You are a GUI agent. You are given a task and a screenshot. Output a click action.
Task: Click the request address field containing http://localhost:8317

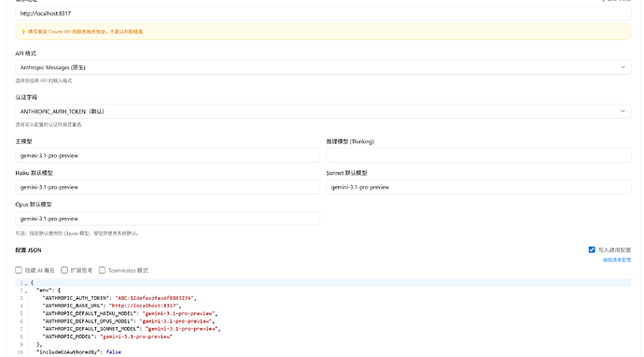tap(323, 13)
